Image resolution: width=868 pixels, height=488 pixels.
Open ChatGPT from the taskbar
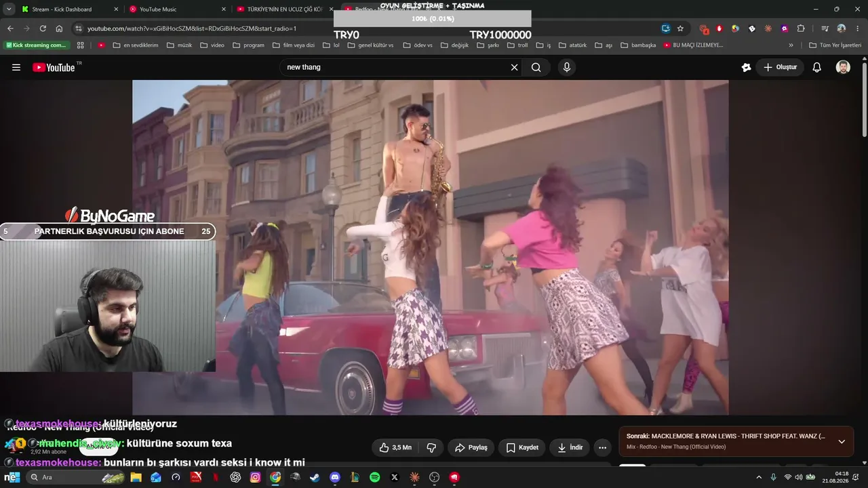click(x=235, y=477)
